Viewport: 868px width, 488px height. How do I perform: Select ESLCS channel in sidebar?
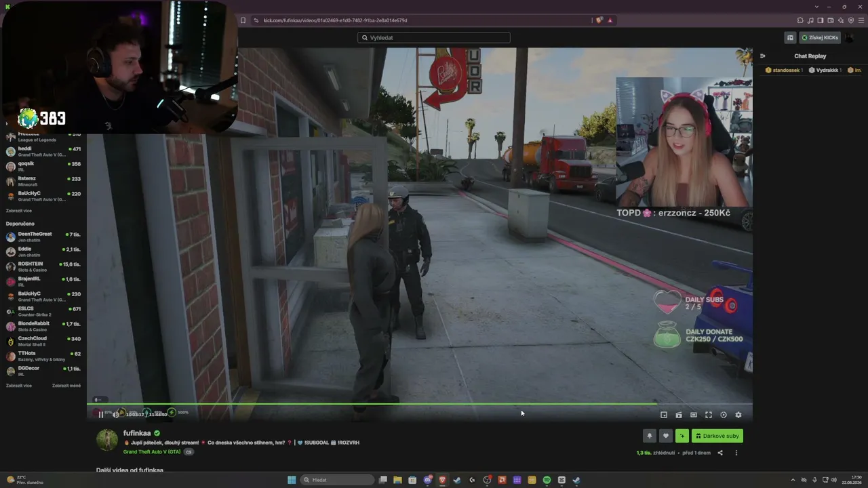[43, 311]
